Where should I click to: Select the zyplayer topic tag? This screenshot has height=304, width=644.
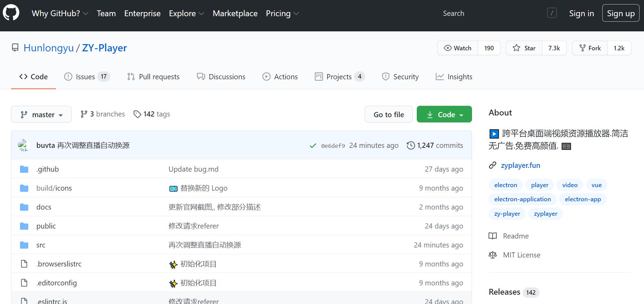[x=545, y=214]
